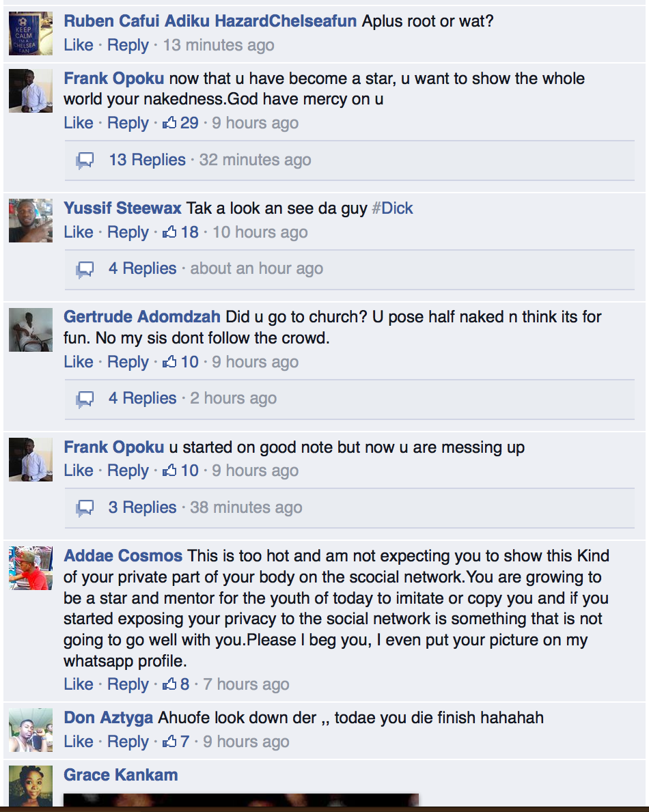Open Addae Cosmos profile avatar
Image resolution: width=649 pixels, height=812 pixels.
point(31,568)
